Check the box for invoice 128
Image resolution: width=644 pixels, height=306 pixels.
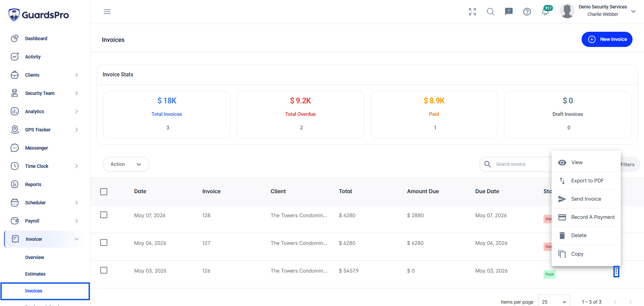pyautogui.click(x=104, y=215)
